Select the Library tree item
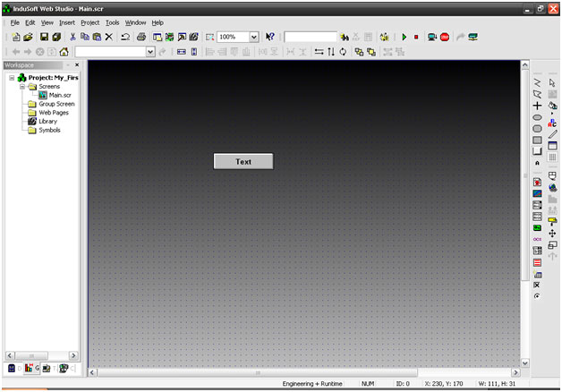Viewport: 562px width, 392px height. (x=47, y=122)
